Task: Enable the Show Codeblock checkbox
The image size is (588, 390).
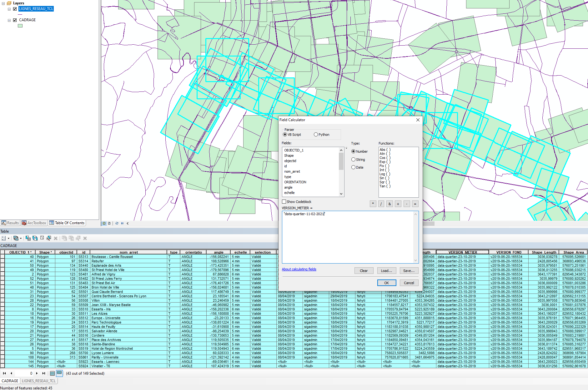Action: coord(284,202)
